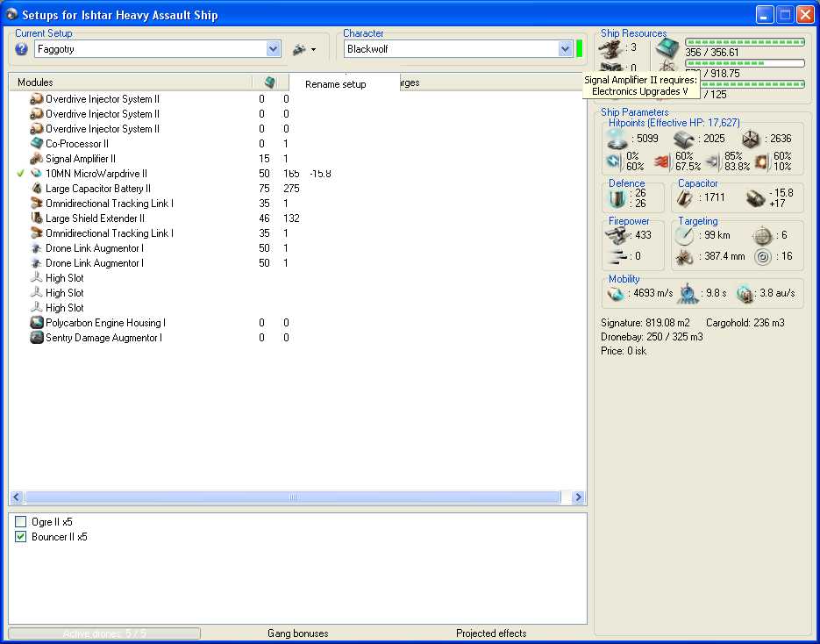Viewport: 820px width, 644px height.
Task: Click the Sentry Damage Augmentor I icon
Action: (37, 338)
